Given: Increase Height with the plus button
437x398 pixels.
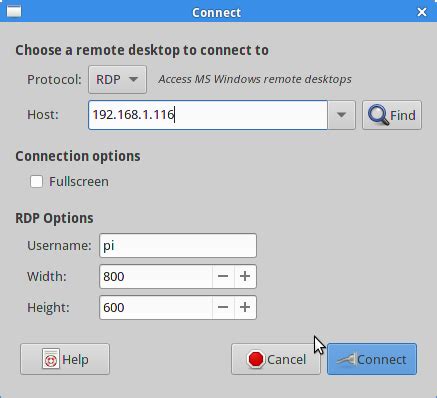Looking at the screenshot, I should click(x=245, y=307).
